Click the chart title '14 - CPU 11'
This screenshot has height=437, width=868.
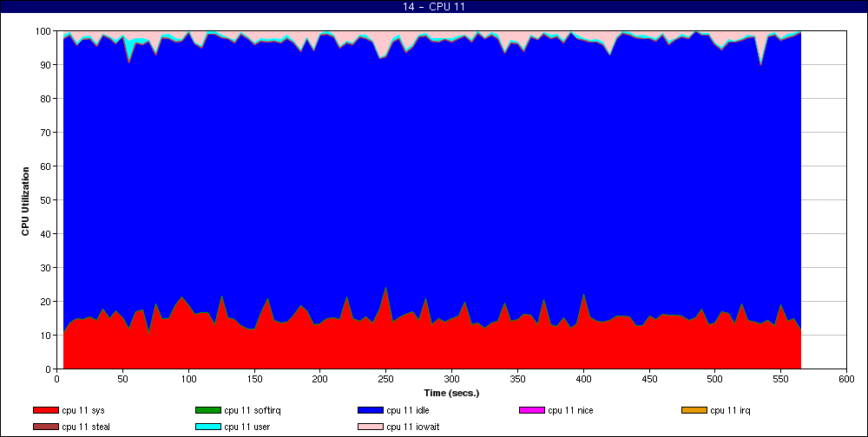point(434,7)
